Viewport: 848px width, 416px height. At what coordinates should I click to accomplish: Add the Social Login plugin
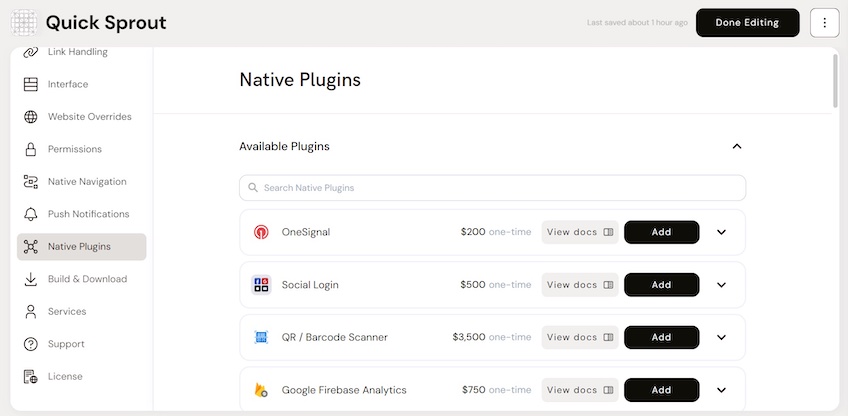(x=661, y=285)
